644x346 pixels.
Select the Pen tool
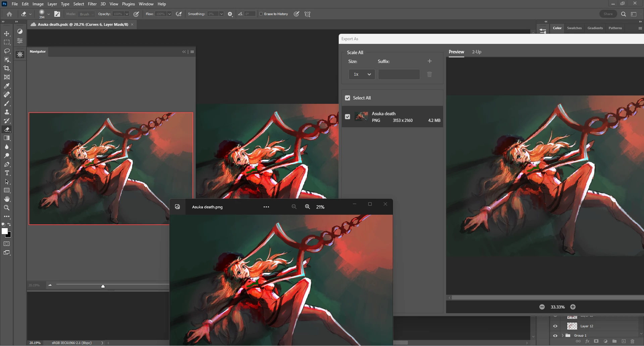pos(7,164)
